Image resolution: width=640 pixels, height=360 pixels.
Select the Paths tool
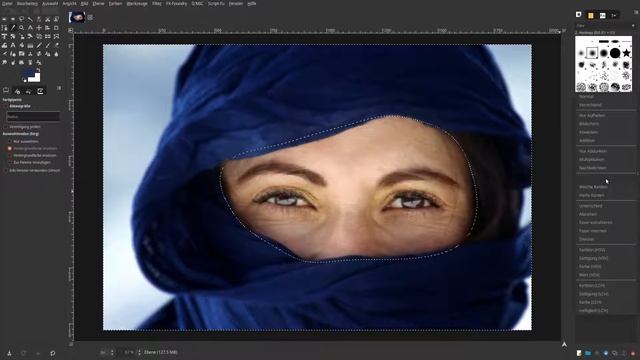point(4,28)
